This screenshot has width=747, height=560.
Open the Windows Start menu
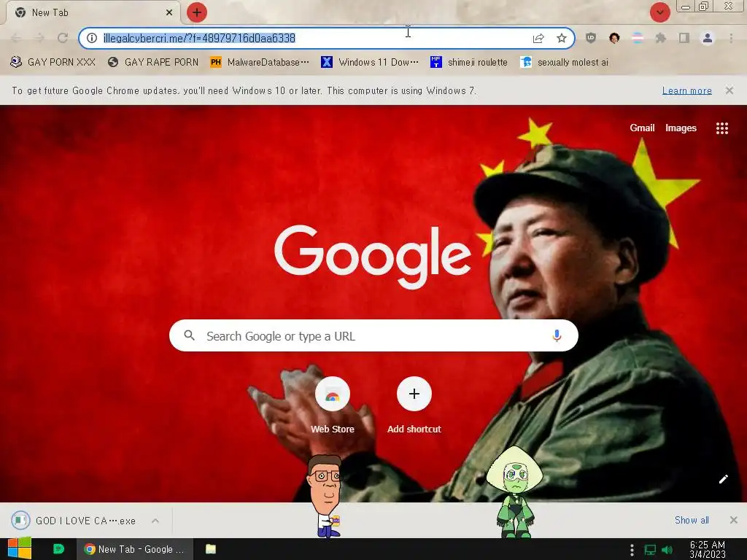coord(20,548)
